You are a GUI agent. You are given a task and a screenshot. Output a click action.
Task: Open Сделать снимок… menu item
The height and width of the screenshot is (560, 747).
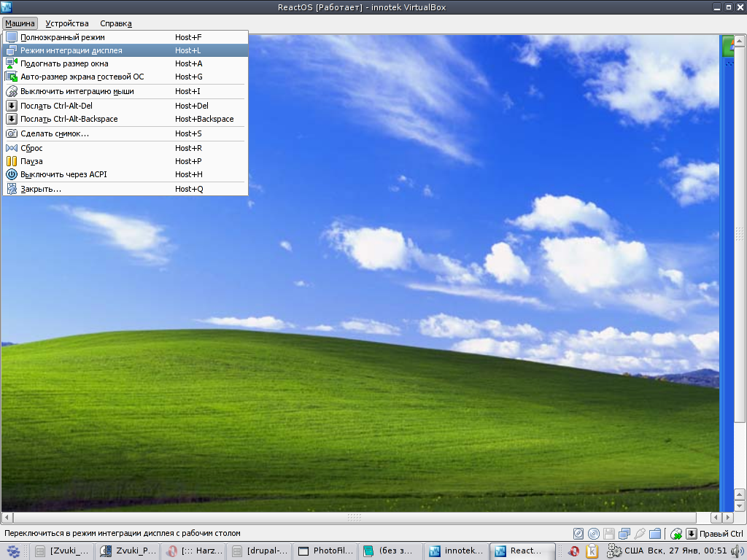click(x=125, y=134)
